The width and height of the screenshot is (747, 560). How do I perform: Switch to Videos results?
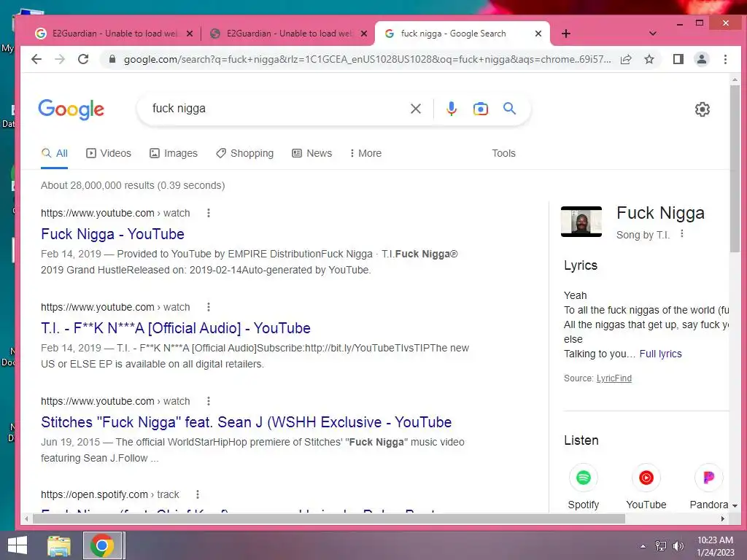[x=109, y=153]
